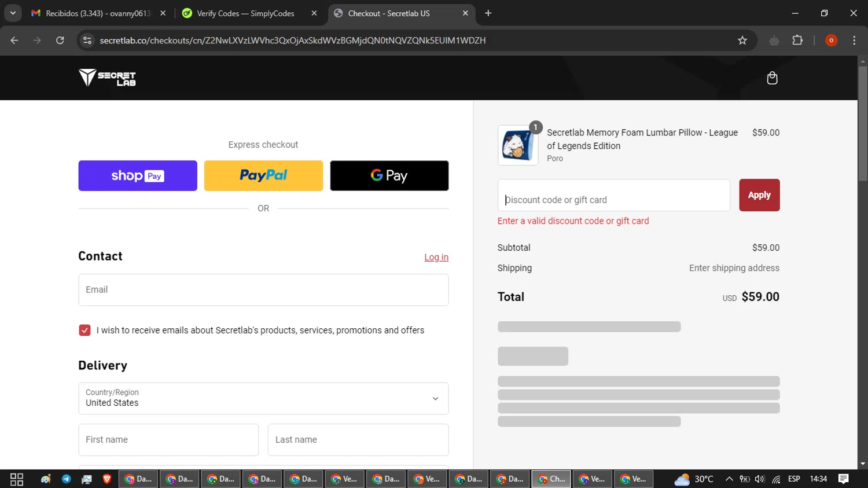868x488 pixels.
Task: Go back to the previous page
Action: point(14,41)
